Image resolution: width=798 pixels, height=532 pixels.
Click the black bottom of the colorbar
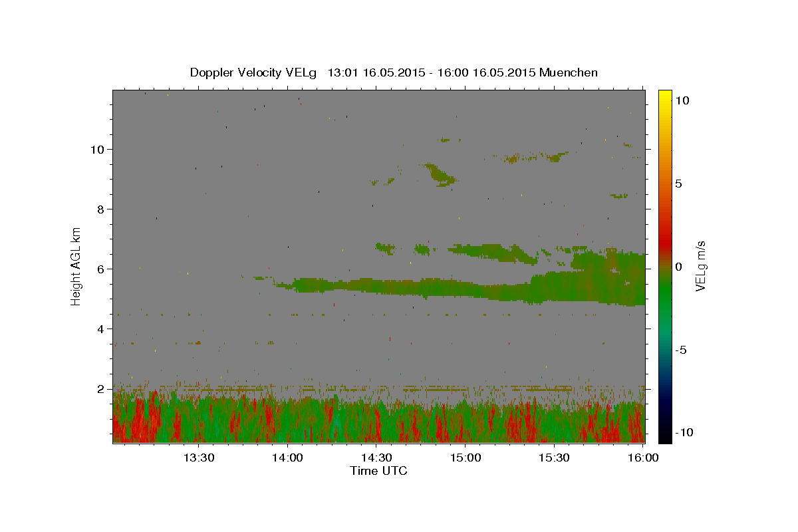[664, 434]
